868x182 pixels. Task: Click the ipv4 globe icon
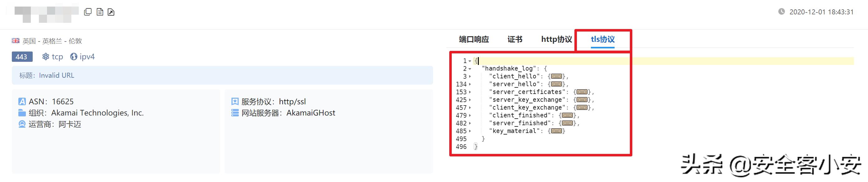coord(73,57)
